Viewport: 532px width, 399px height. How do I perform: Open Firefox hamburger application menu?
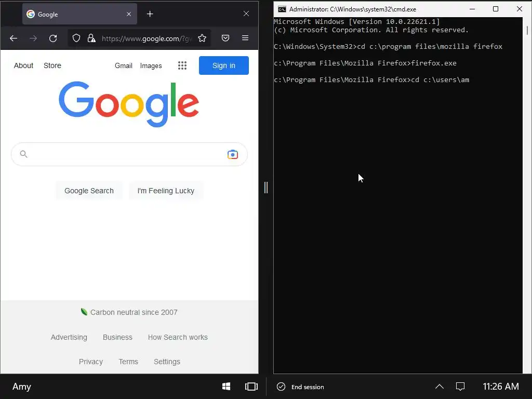pos(245,38)
